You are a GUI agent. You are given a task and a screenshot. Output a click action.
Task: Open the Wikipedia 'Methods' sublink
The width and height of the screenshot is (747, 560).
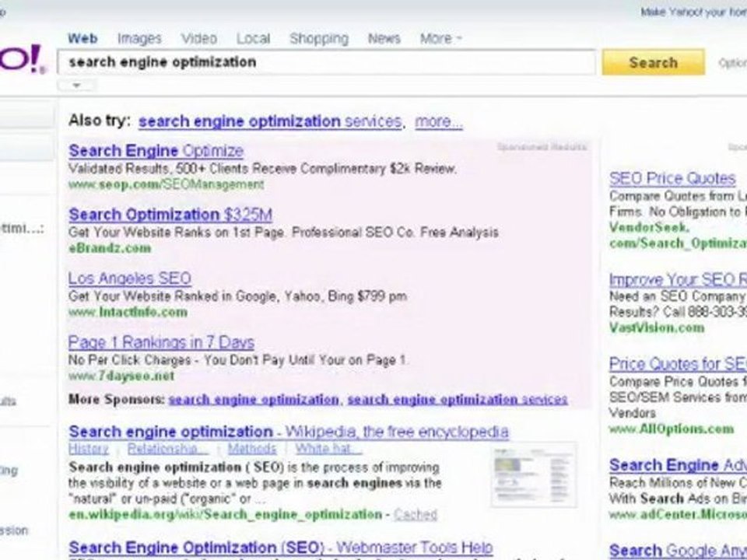252,449
